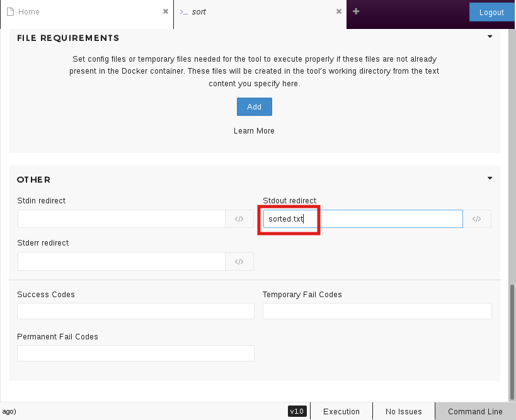Click into the Success Codes field

pos(135,311)
